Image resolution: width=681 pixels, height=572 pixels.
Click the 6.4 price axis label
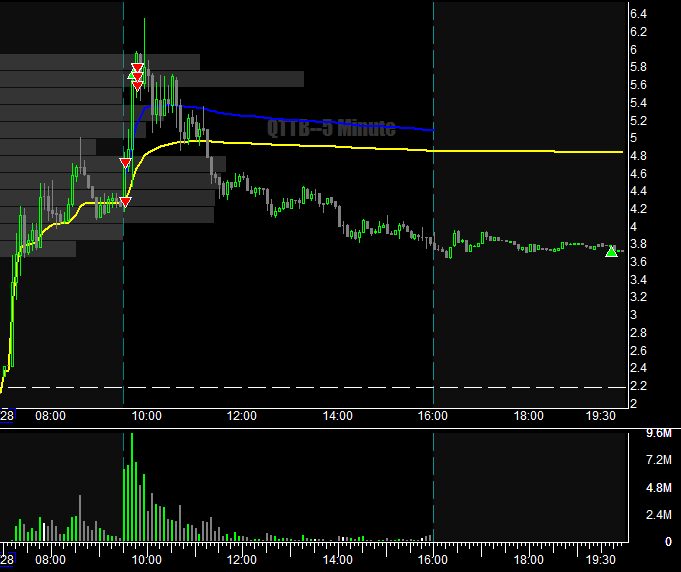point(638,14)
